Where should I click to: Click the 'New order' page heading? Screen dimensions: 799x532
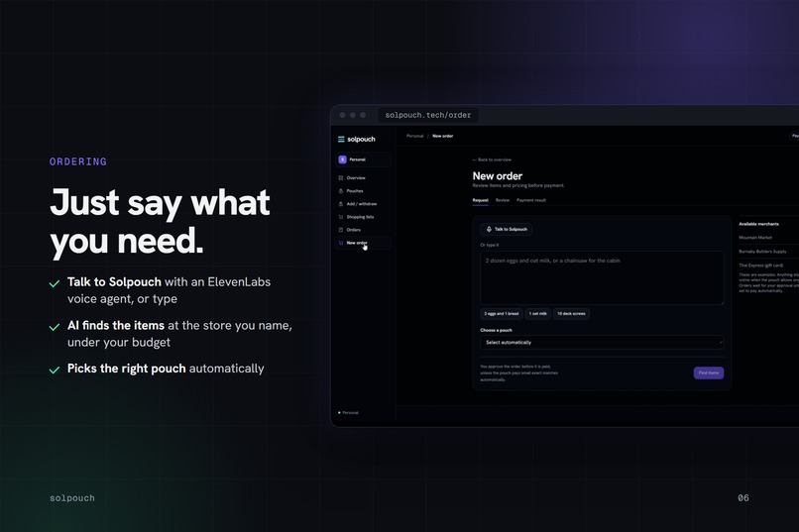(498, 176)
